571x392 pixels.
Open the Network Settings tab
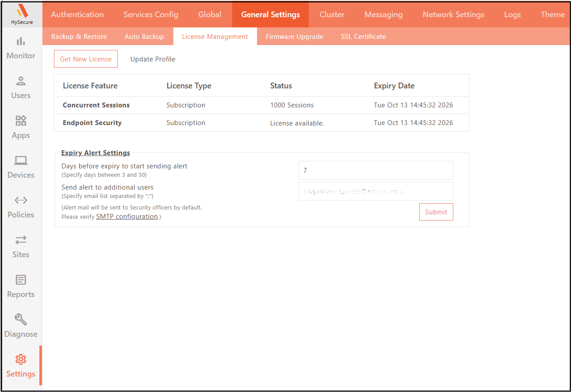click(453, 15)
